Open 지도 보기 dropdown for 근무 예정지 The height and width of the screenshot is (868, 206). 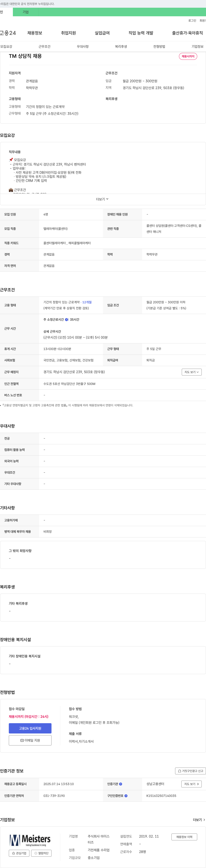coord(191,372)
